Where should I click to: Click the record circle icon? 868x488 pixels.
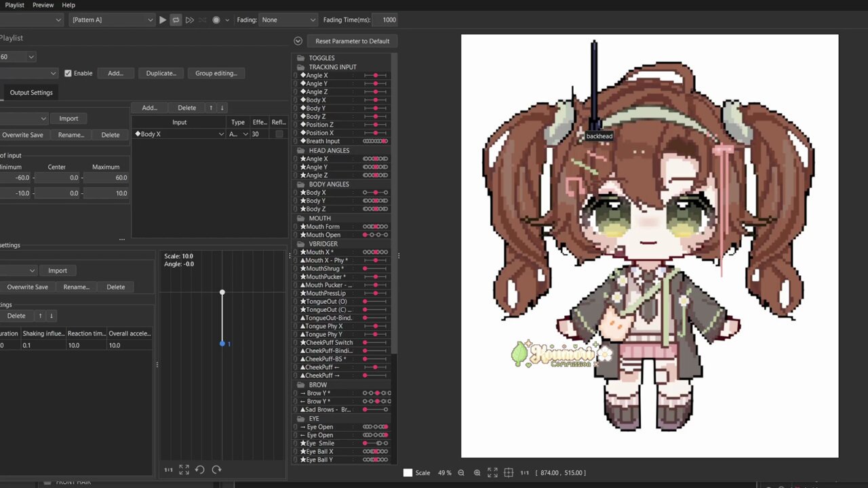pos(216,20)
